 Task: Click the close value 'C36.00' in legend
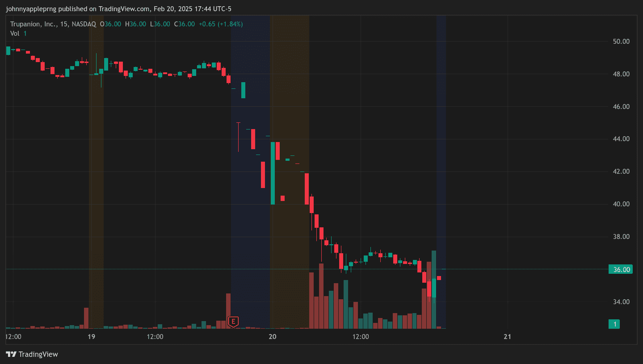[185, 24]
